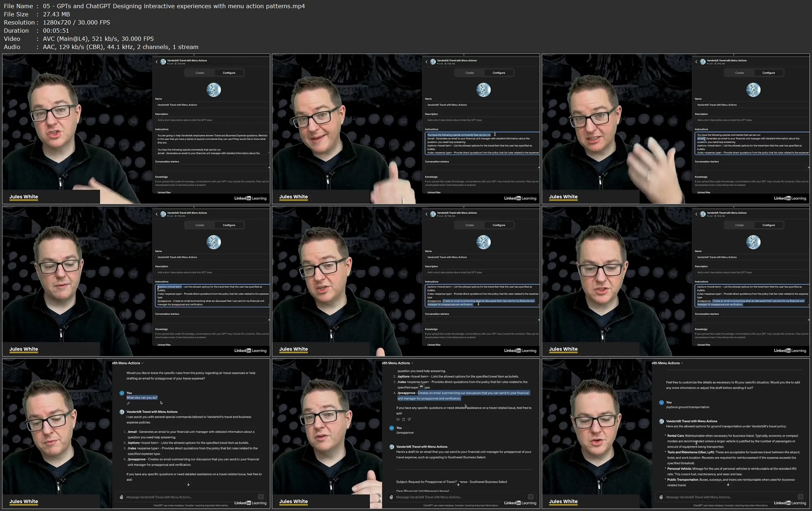Click the thumbs-down icon above the '/preapprove' user message

tap(409, 419)
